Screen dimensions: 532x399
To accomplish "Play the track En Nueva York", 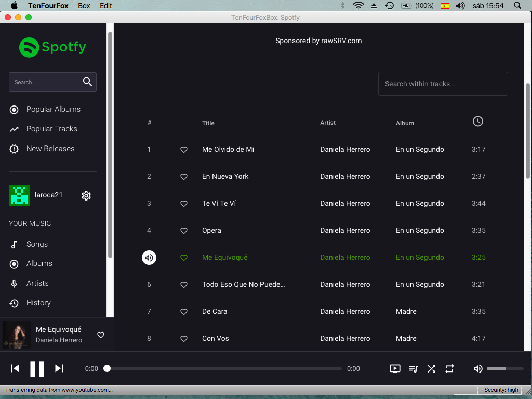I will tap(225, 177).
